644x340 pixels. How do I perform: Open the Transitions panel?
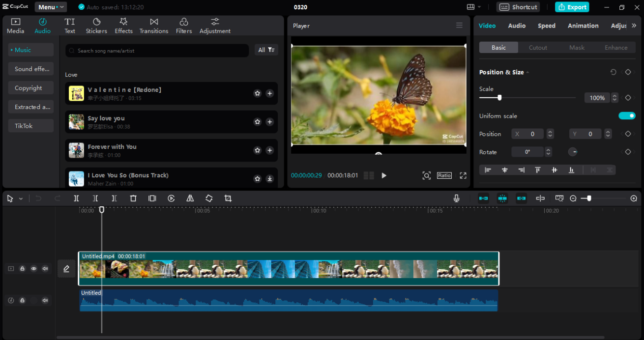(154, 26)
